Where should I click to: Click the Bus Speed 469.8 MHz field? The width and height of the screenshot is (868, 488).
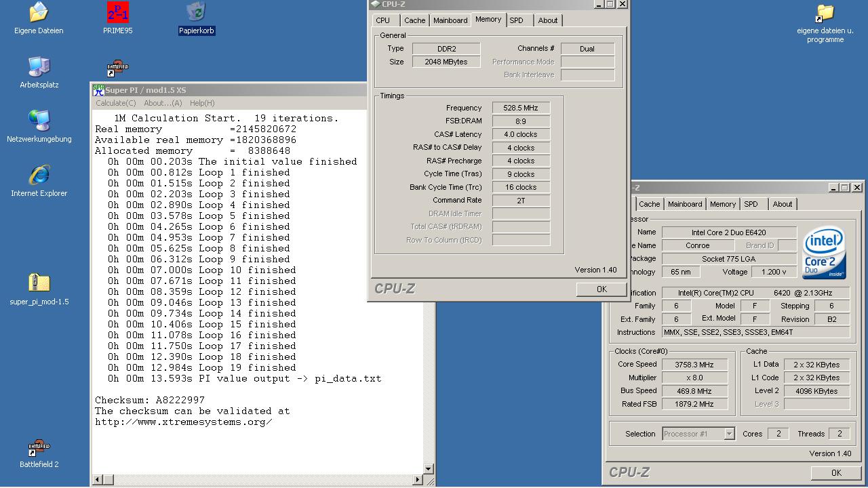pos(694,391)
